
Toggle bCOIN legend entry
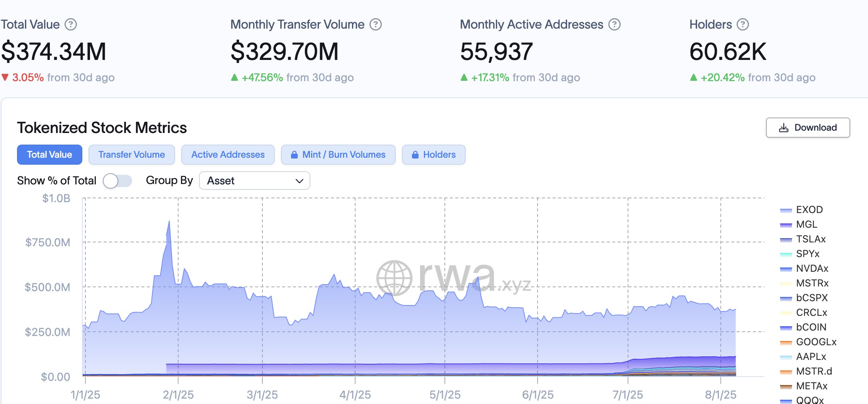pyautogui.click(x=803, y=327)
